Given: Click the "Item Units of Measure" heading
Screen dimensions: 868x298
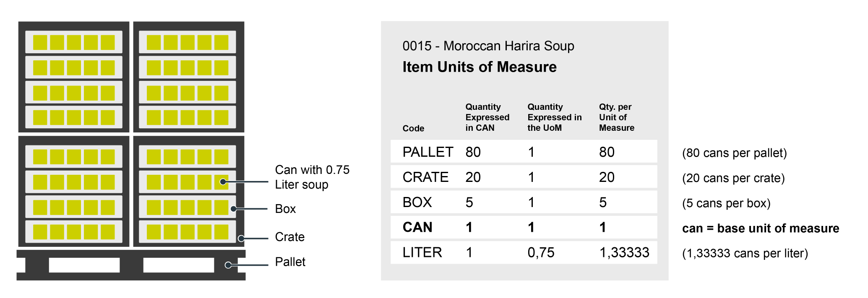Looking at the screenshot, I should point(479,67).
